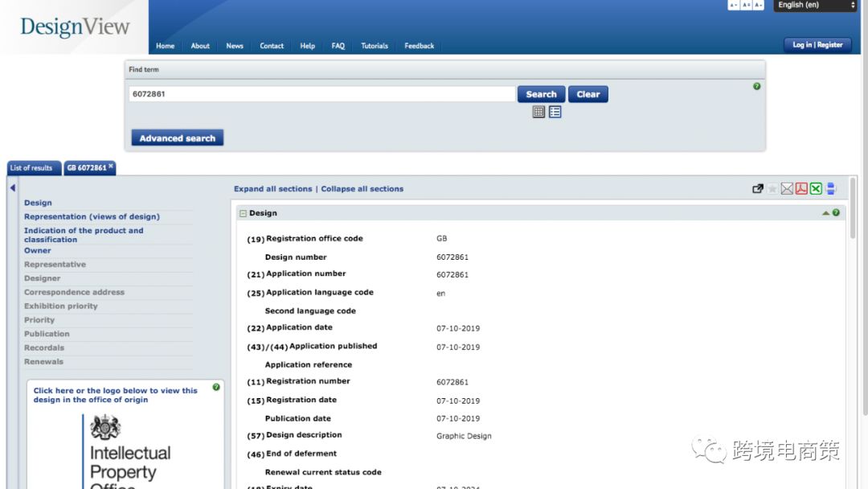Increase the page font size

click(x=759, y=5)
